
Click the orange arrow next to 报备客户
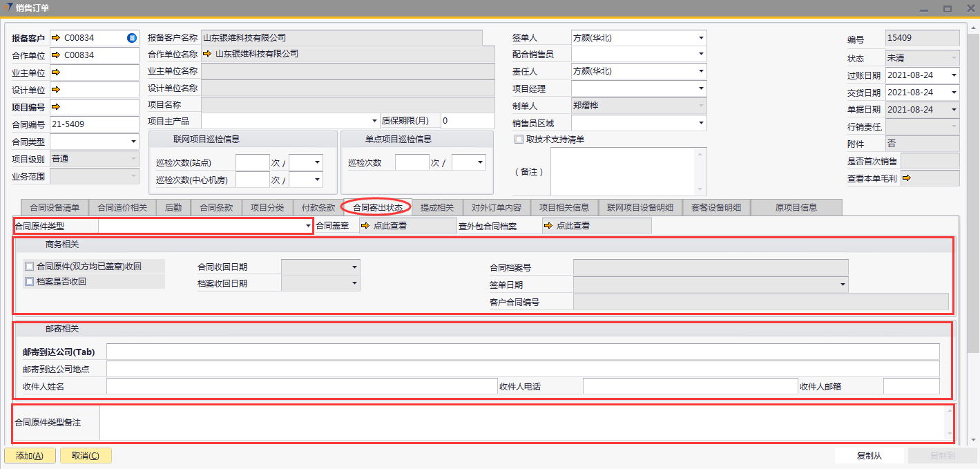56,38
